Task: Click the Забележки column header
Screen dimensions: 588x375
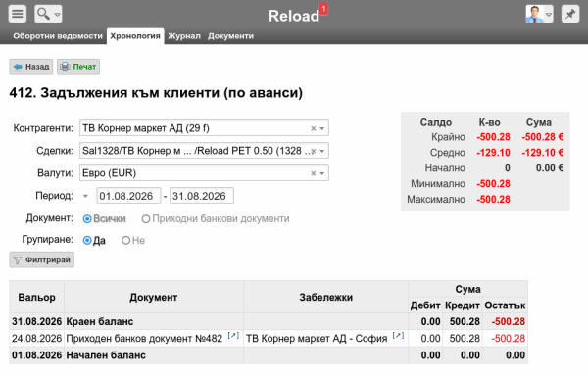Action: 325,297
